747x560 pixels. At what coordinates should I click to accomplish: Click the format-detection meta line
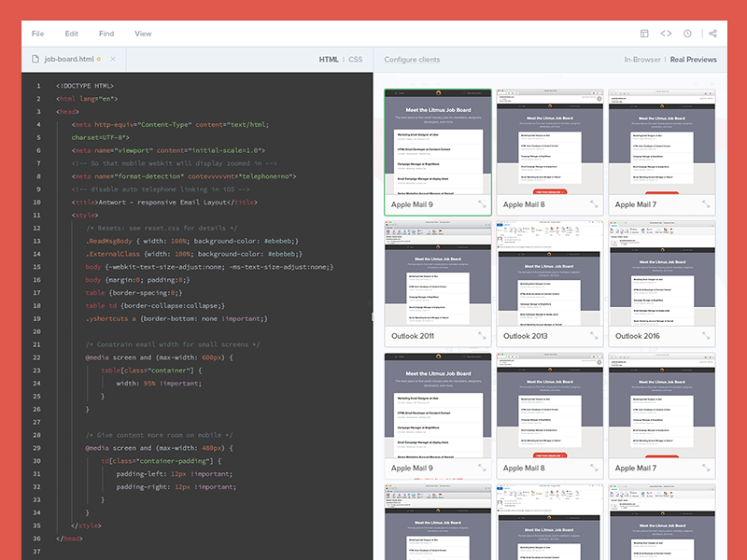pyautogui.click(x=184, y=176)
